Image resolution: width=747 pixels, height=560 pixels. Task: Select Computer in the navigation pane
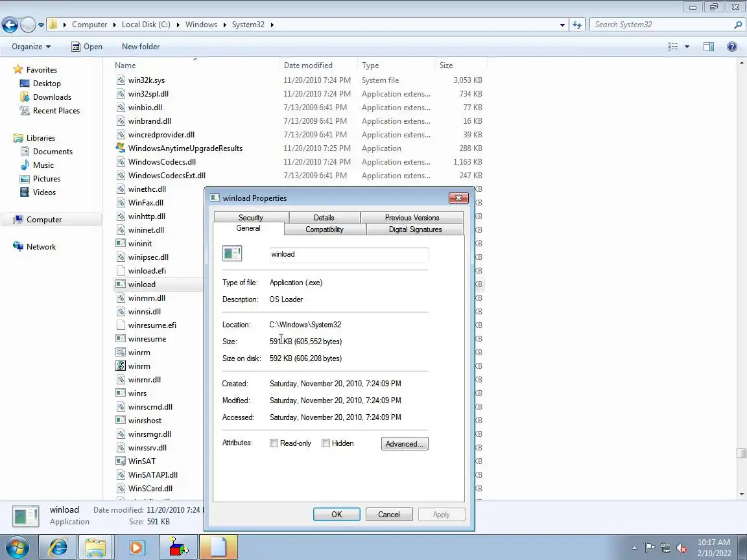pyautogui.click(x=44, y=220)
